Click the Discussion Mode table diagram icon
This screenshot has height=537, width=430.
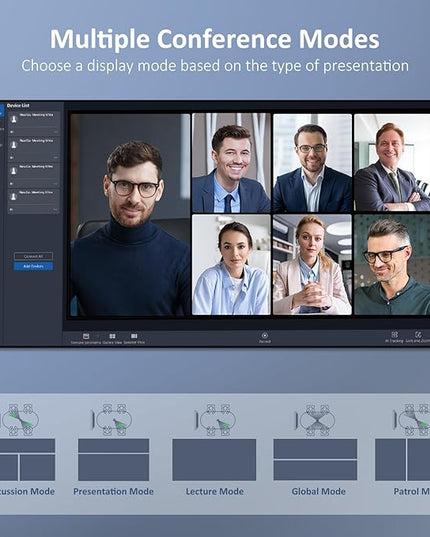tap(20, 420)
